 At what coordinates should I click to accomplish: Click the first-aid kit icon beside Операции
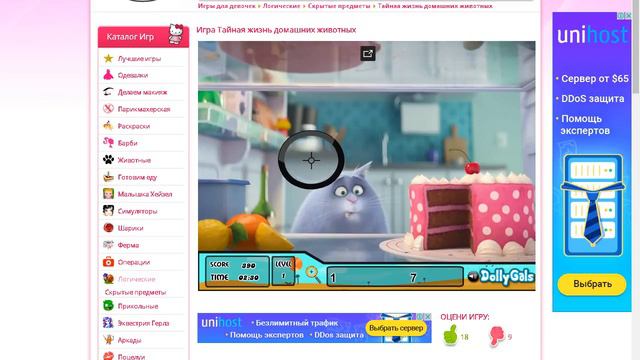pos(108,262)
